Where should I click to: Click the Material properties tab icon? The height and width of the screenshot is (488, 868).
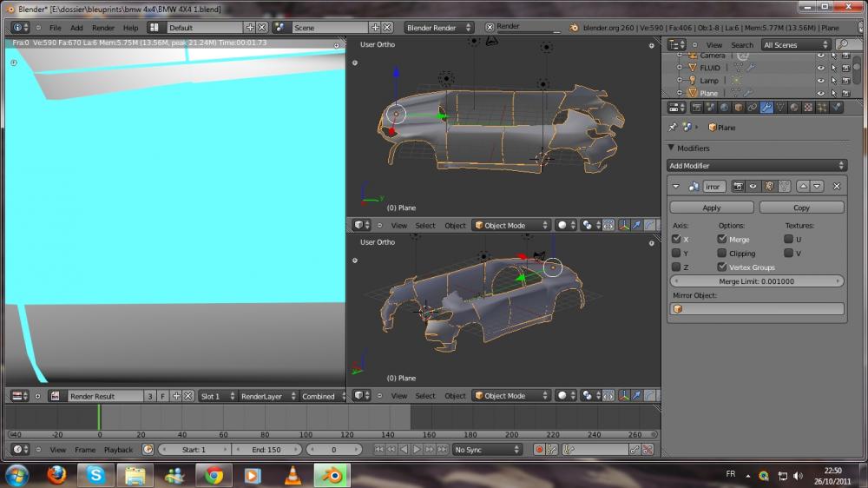coord(794,108)
